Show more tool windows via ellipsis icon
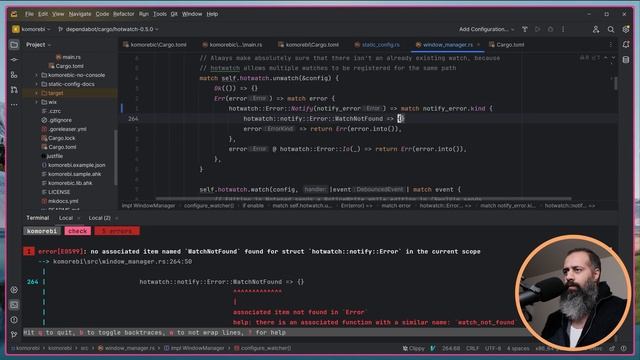The height and width of the screenshot is (360, 640). 14,105
